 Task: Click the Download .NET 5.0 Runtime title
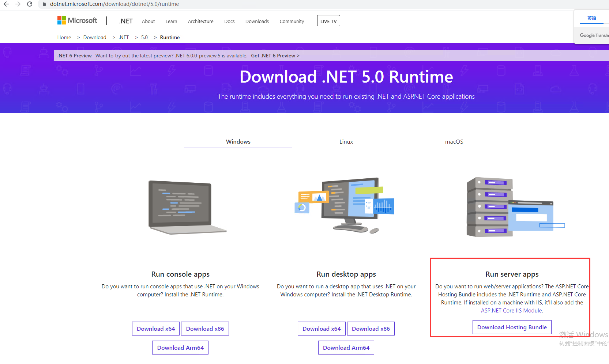pyautogui.click(x=346, y=77)
